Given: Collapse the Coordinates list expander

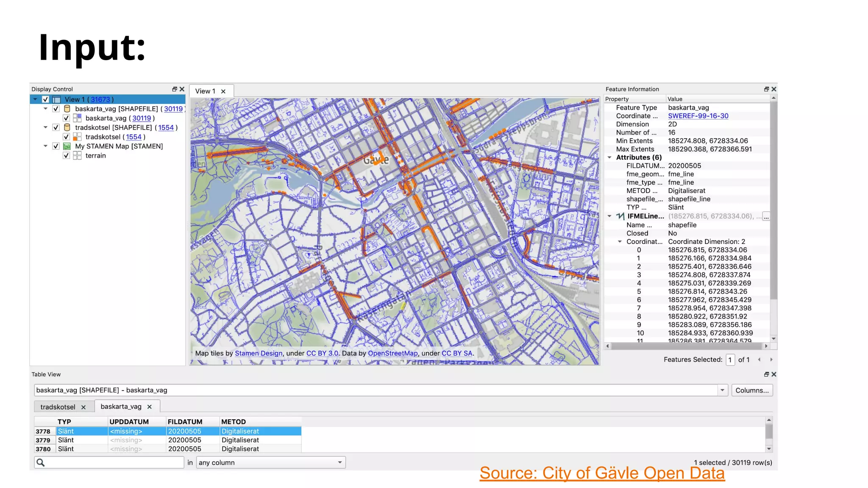Looking at the screenshot, I should (620, 242).
